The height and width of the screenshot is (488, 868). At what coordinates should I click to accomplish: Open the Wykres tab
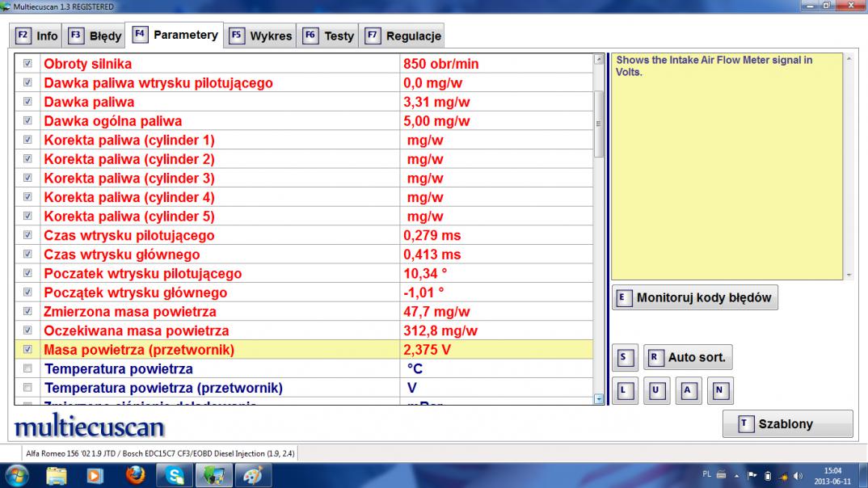point(261,36)
